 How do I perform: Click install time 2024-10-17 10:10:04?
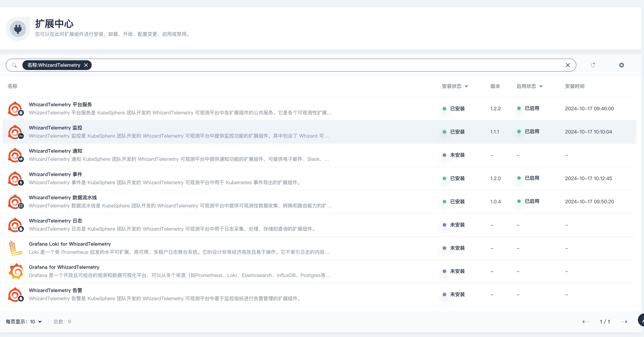tap(588, 132)
